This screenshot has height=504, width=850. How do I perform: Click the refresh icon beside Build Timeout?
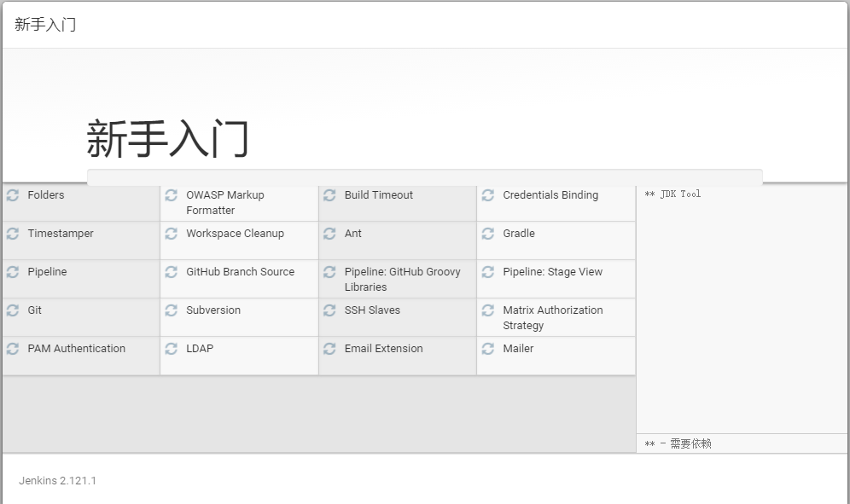click(329, 195)
